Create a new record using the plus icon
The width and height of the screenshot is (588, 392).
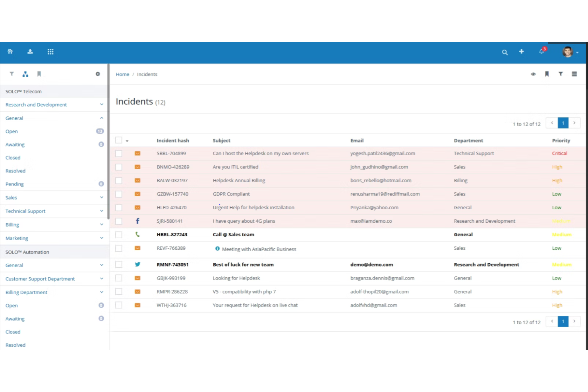(x=521, y=52)
